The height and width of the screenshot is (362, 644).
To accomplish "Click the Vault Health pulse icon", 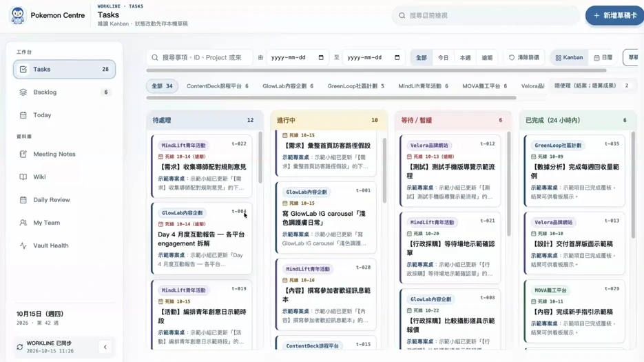I will tap(23, 245).
